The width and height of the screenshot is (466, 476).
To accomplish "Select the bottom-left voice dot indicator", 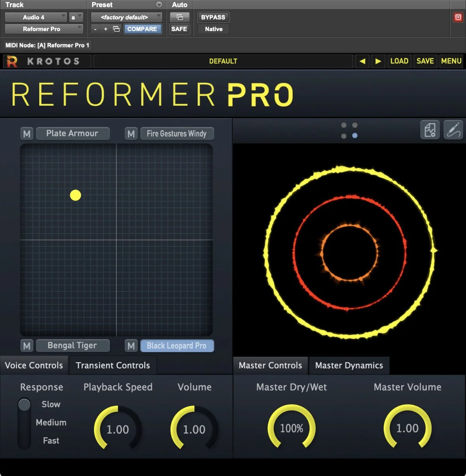I will (344, 136).
